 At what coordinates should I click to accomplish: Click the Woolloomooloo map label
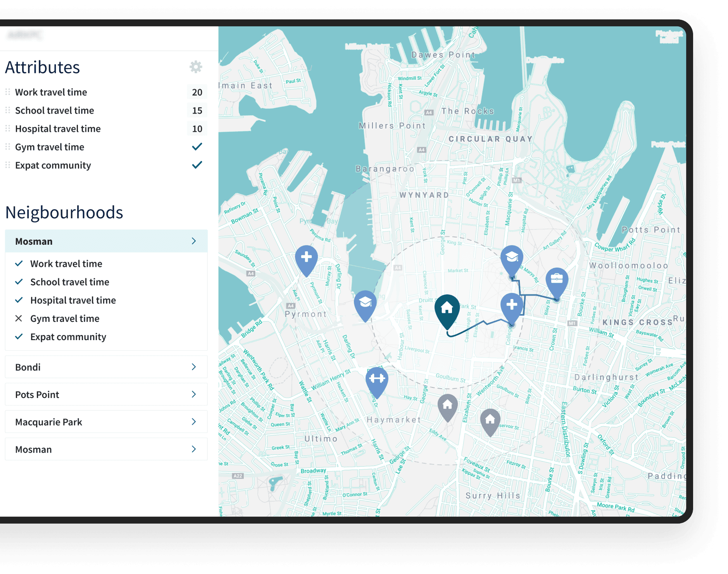628,266
